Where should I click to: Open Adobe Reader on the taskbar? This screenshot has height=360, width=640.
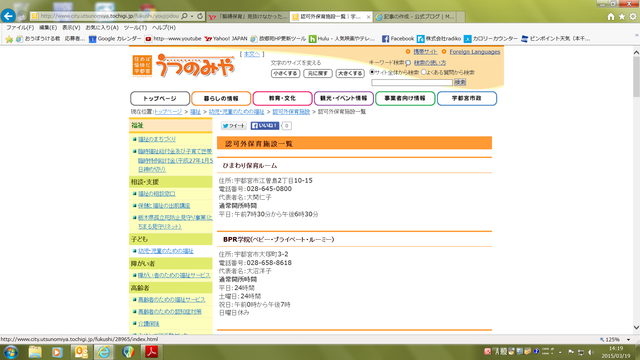click(151, 352)
